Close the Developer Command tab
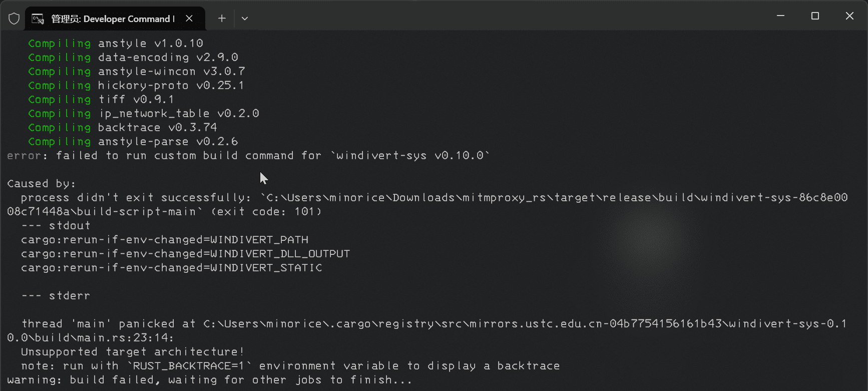The height and width of the screenshot is (391, 868). pos(189,19)
